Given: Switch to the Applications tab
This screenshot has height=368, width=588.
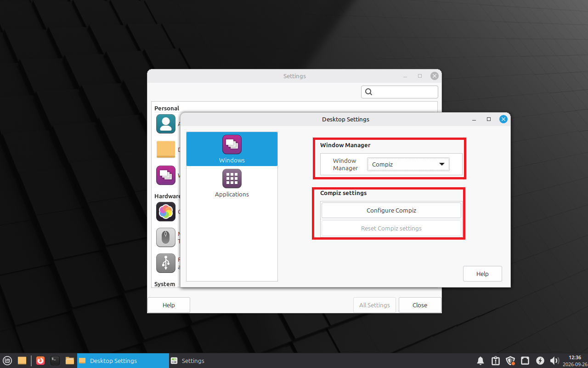Looking at the screenshot, I should (232, 183).
